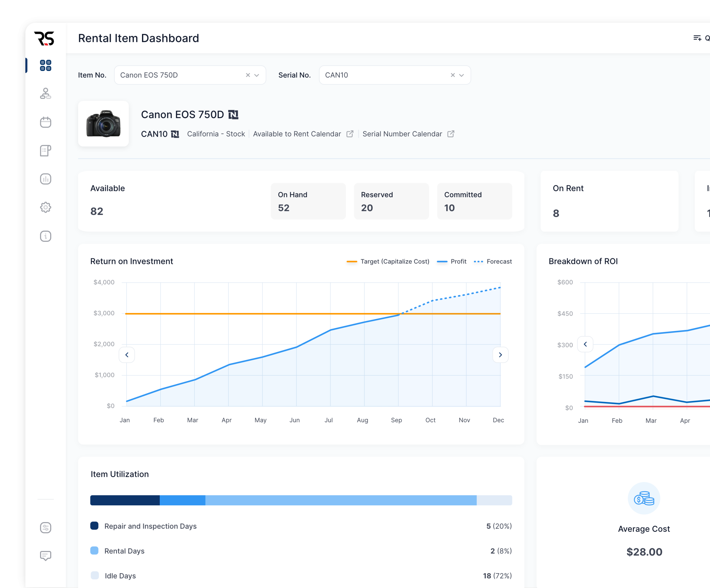Go to previous period on Breakdown of ROI chart
Screen dimensions: 710x588
click(x=585, y=344)
